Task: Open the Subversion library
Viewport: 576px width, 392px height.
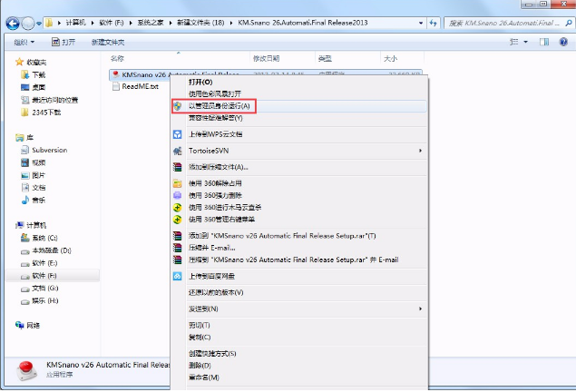Action: [49, 150]
